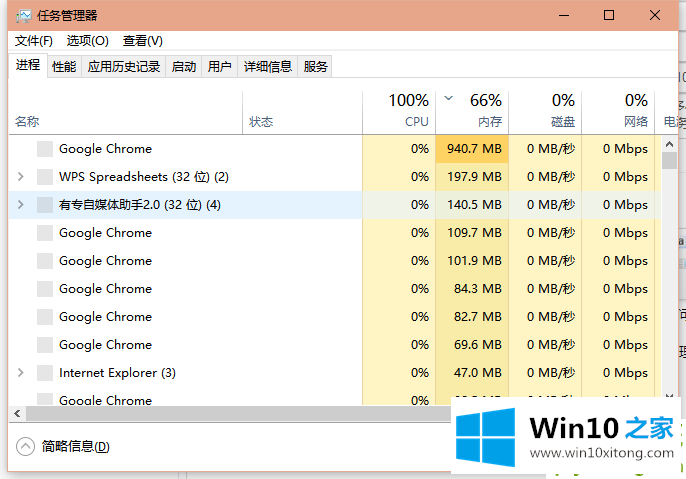Click the icon beside 有专自媒体助手2.0
Image resolution: width=686 pixels, height=479 pixels.
(45, 205)
